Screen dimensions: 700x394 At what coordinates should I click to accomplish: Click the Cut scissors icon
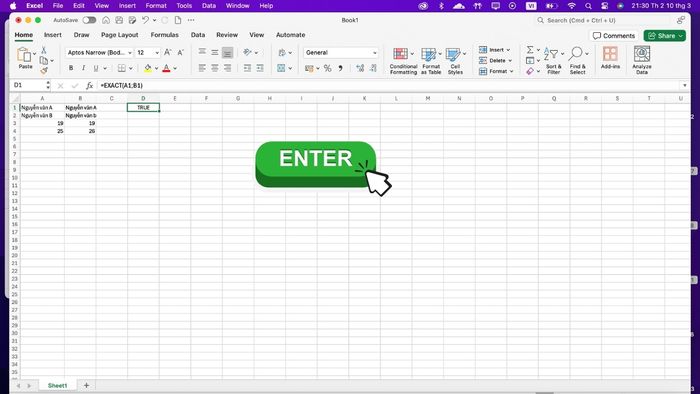point(44,50)
